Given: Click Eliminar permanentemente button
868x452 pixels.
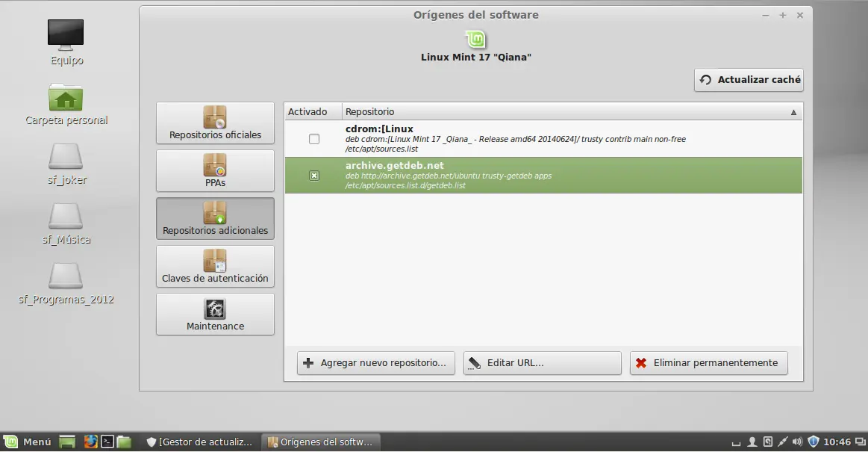Looking at the screenshot, I should pos(708,363).
